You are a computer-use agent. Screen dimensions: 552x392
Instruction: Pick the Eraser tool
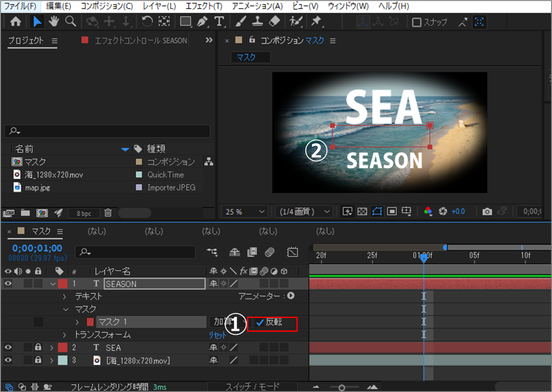click(274, 22)
